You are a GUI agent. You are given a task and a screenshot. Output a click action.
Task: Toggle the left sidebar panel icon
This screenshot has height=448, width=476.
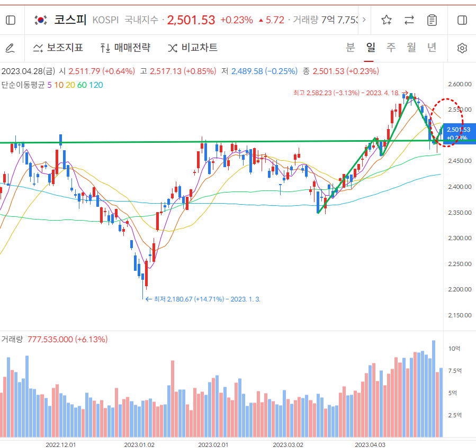[11, 20]
